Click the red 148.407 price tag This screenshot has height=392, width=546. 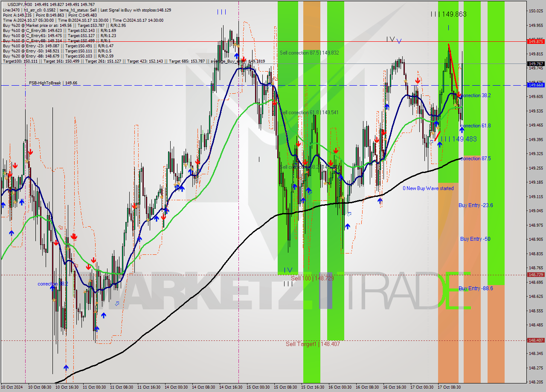coord(536,340)
